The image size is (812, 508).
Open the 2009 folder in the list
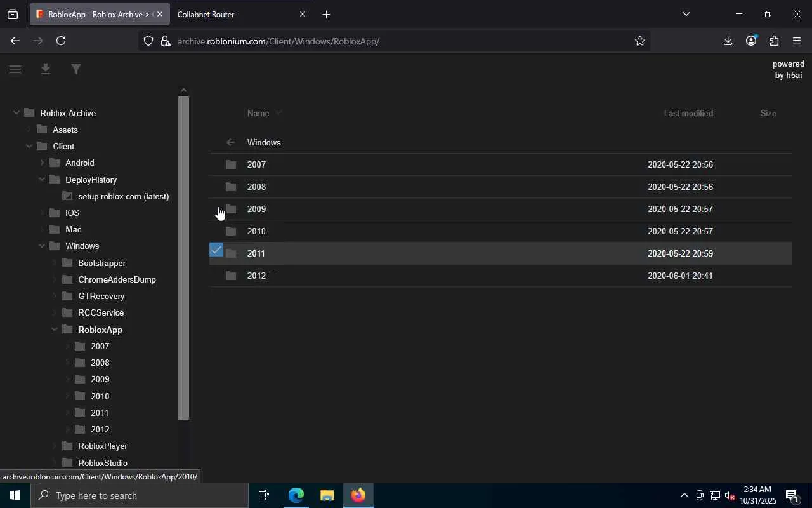(501, 209)
